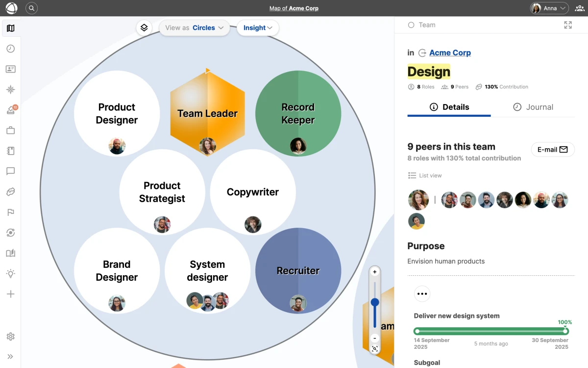This screenshot has height=368, width=588.
Task: Open the Anna account dropdown
Action: [x=549, y=8]
